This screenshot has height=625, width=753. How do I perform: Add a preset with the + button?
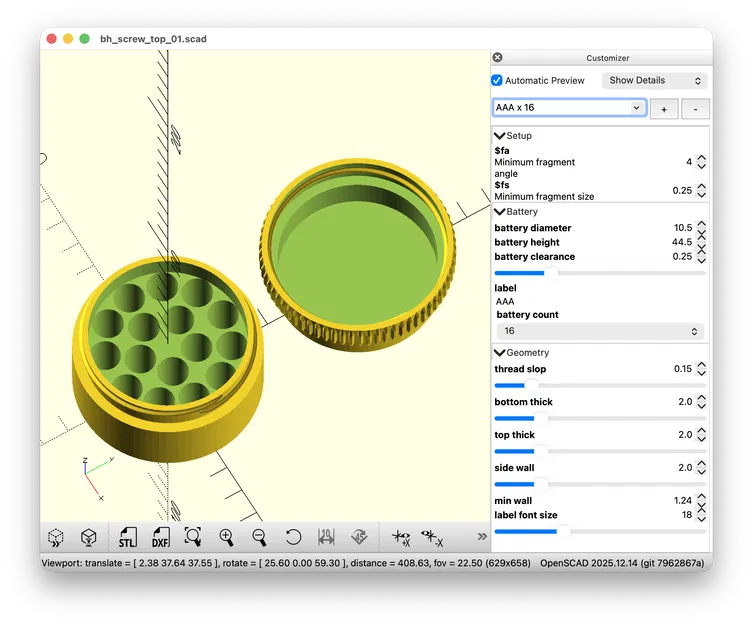(664, 110)
